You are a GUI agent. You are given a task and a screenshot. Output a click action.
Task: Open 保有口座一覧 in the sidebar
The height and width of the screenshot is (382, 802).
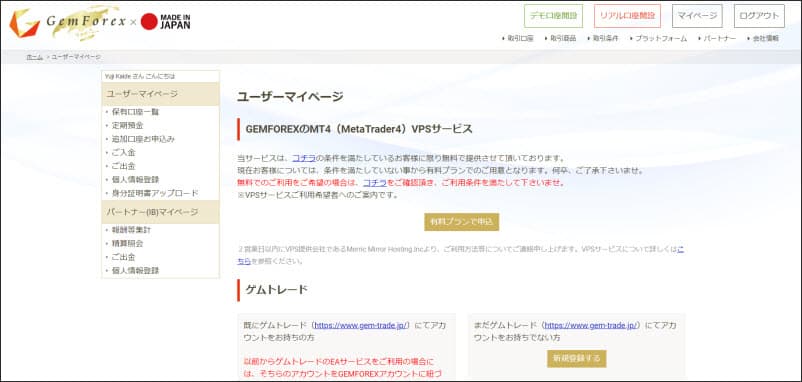(135, 111)
